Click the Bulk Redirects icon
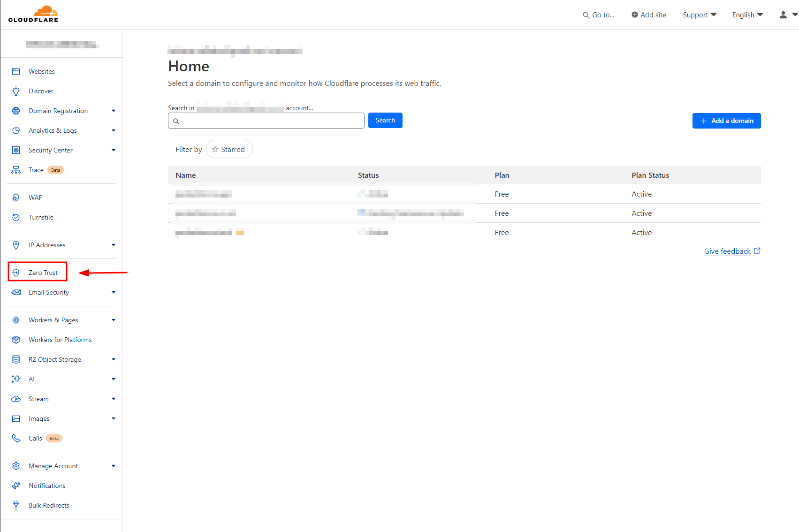The image size is (799, 532). coord(16,505)
